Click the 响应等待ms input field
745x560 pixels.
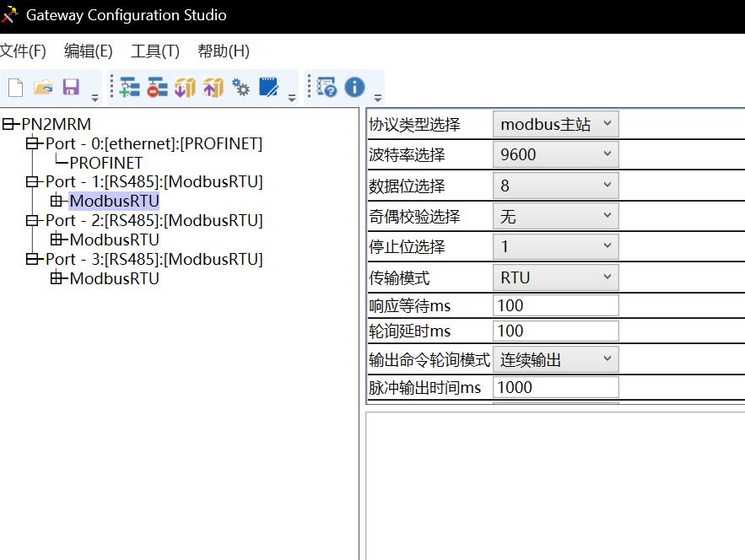pos(555,305)
